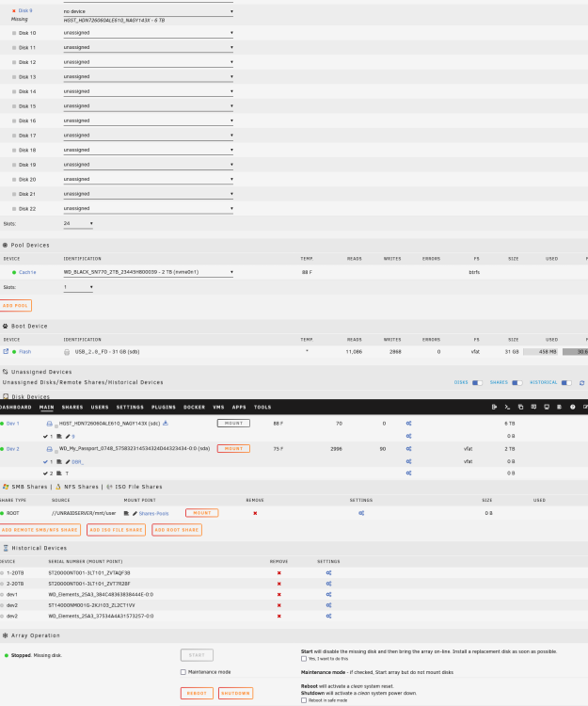
Task: Click MOUNT button for ROOT share
Action: click(202, 513)
